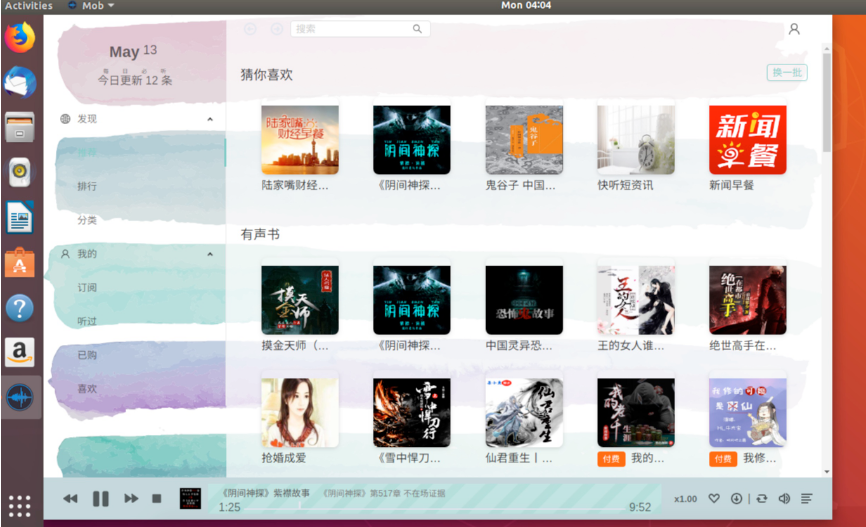The image size is (866, 527).
Task: Open the 摸金天师 audiobook cover
Action: (x=300, y=300)
